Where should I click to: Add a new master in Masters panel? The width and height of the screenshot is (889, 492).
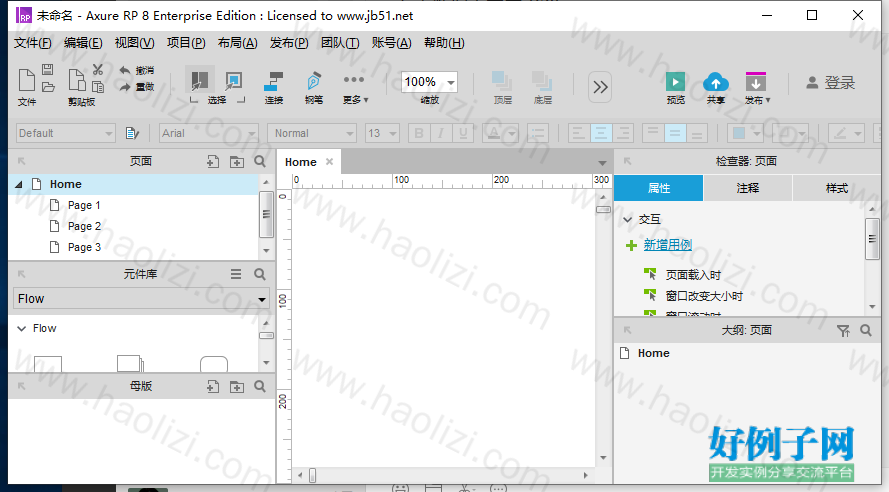click(x=213, y=387)
